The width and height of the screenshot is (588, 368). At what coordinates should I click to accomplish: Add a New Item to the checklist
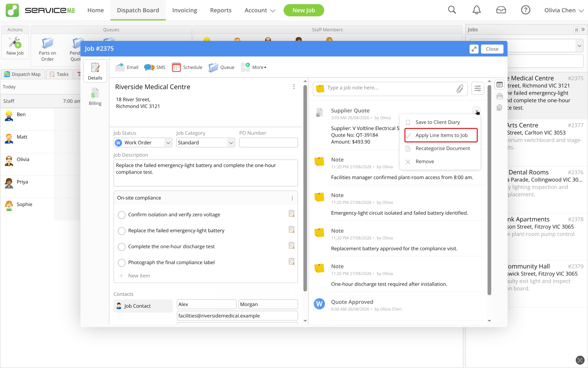pyautogui.click(x=139, y=276)
